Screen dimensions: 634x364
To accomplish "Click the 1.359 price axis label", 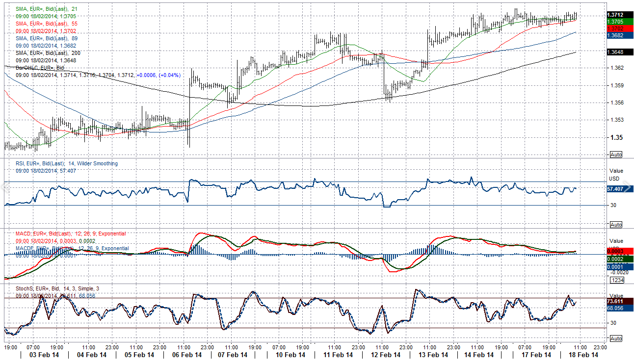I will click(616, 85).
